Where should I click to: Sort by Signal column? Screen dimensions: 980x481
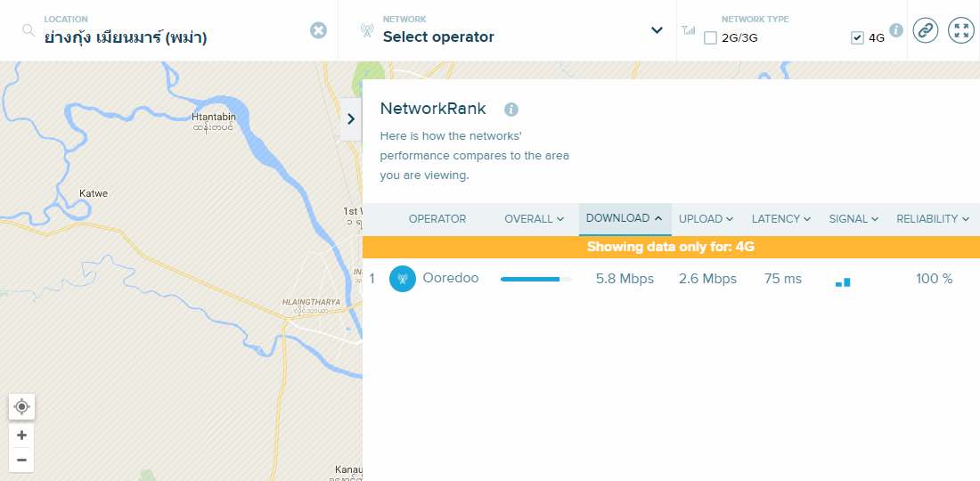pos(853,219)
